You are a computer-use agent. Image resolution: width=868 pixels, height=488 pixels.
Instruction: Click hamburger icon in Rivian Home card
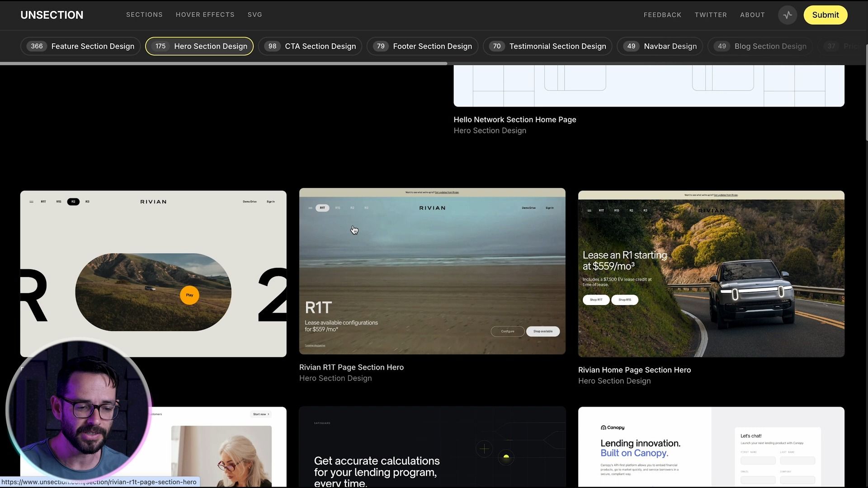[x=589, y=211]
